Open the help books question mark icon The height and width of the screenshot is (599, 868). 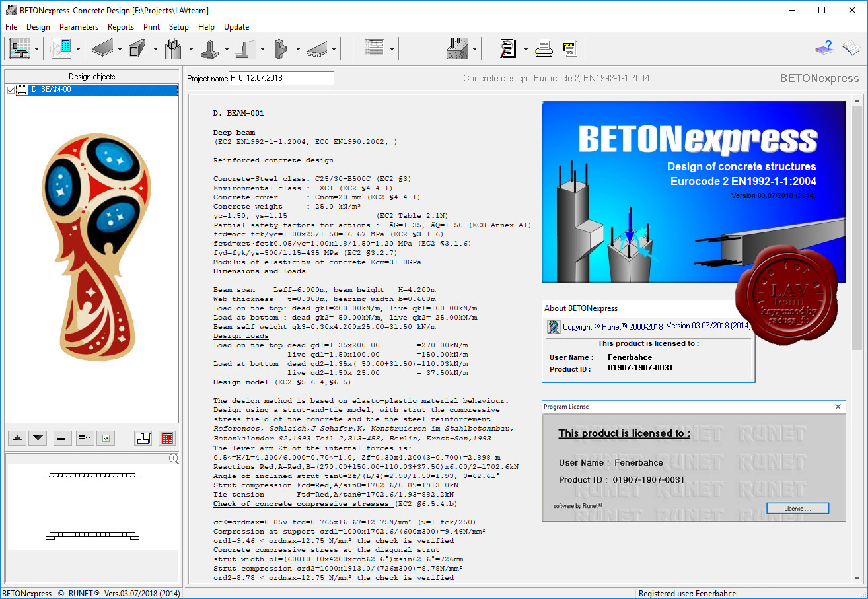pyautogui.click(x=824, y=48)
